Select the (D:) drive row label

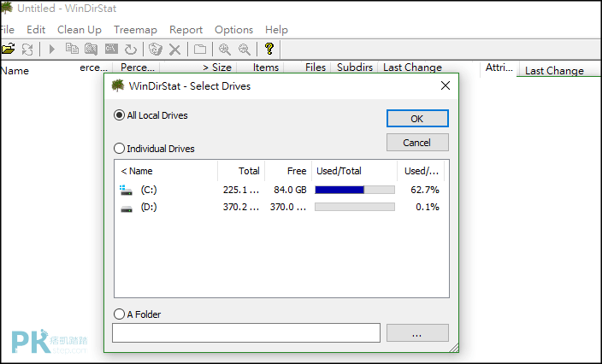pyautogui.click(x=149, y=207)
